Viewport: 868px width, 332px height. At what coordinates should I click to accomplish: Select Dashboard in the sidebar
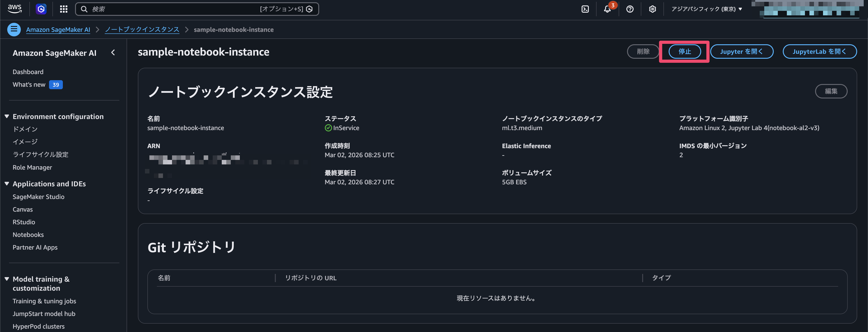click(x=28, y=71)
